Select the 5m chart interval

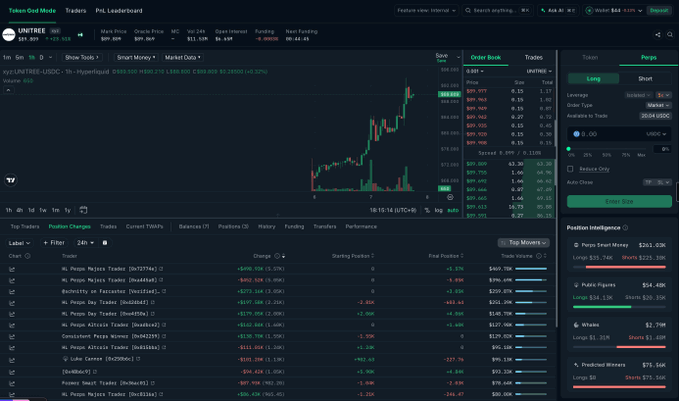19,57
